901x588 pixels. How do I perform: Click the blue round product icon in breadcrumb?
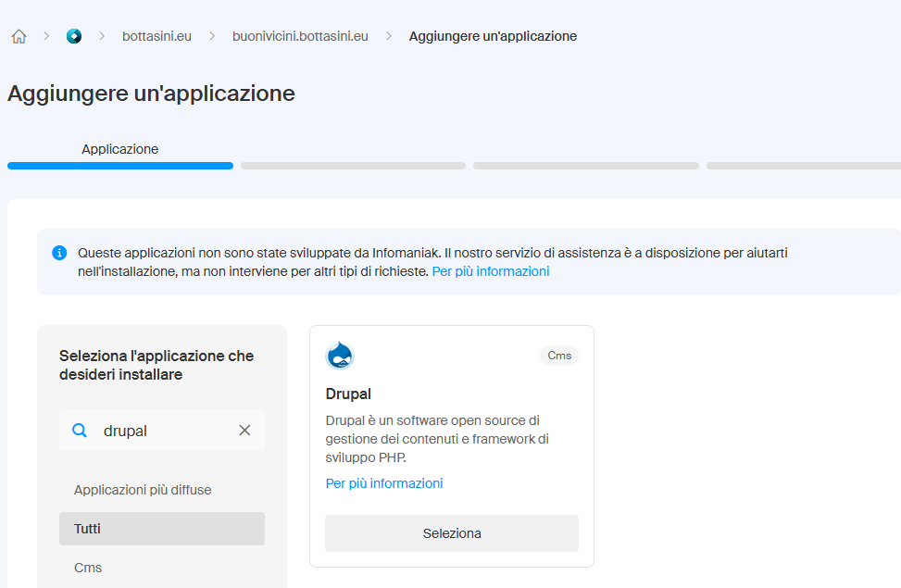click(74, 37)
